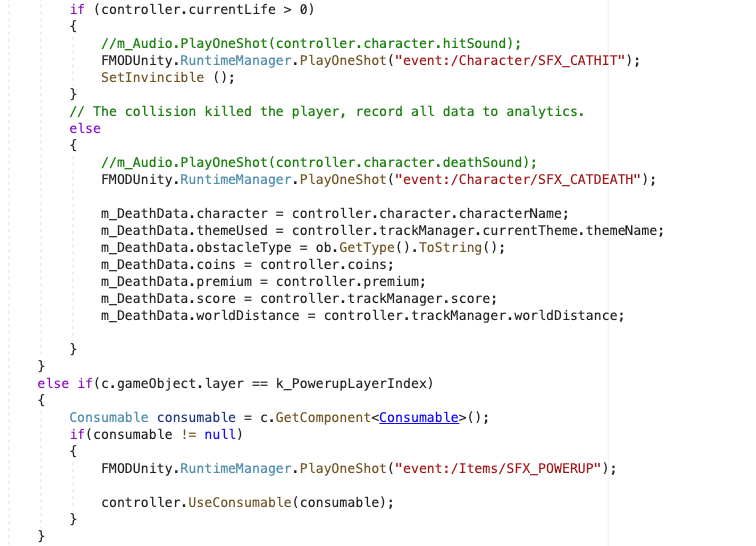The height and width of the screenshot is (546, 756).
Task: Click the obstacleType field assignment
Action: [244, 247]
